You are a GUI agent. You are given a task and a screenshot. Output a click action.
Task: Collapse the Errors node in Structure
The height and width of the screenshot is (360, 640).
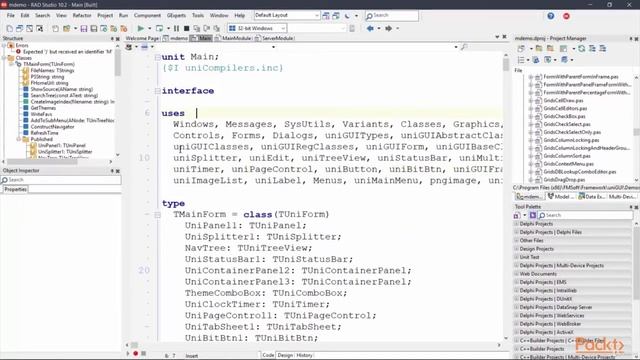(4, 45)
